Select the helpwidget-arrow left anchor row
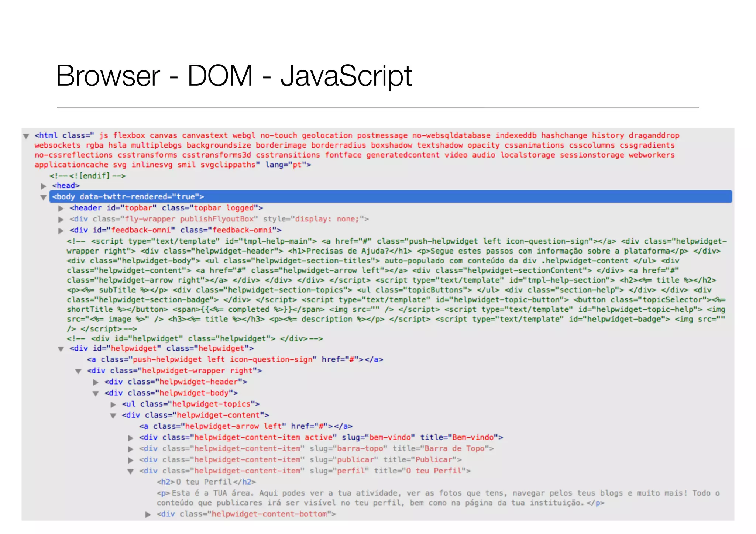756x534 pixels. [246, 426]
